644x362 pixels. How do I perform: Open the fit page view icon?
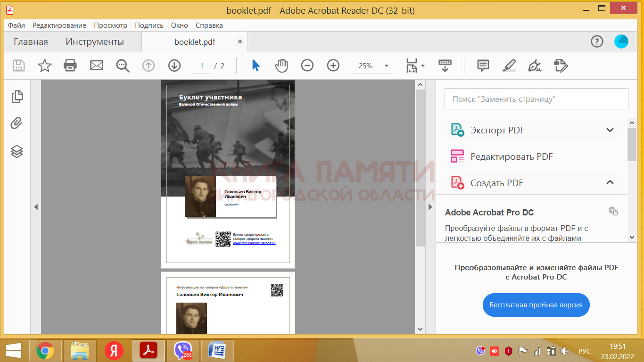click(x=412, y=66)
